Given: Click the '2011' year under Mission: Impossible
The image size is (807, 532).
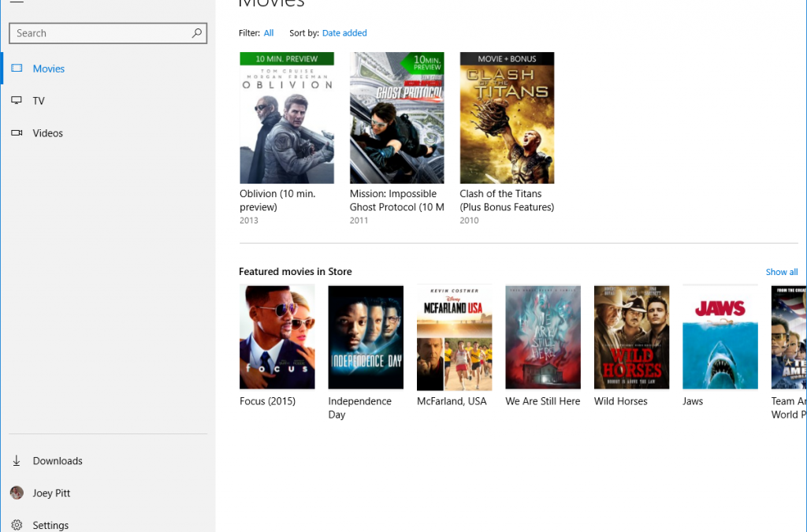Looking at the screenshot, I should (x=359, y=220).
